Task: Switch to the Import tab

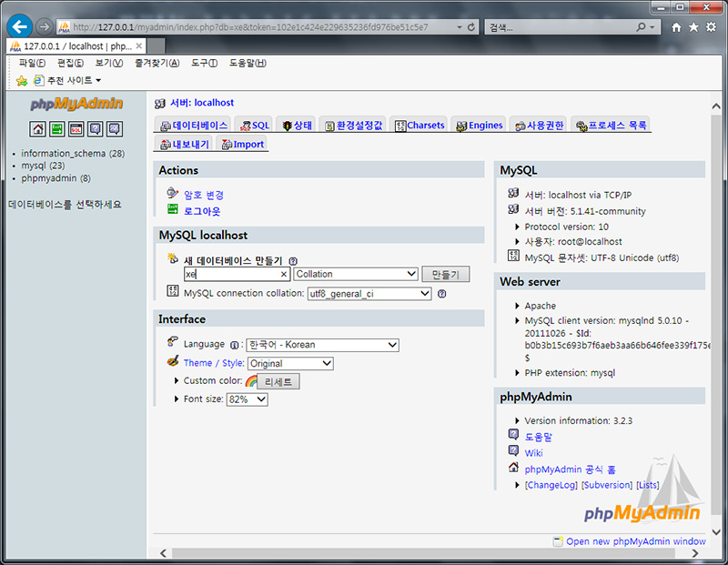Action: pos(243,145)
